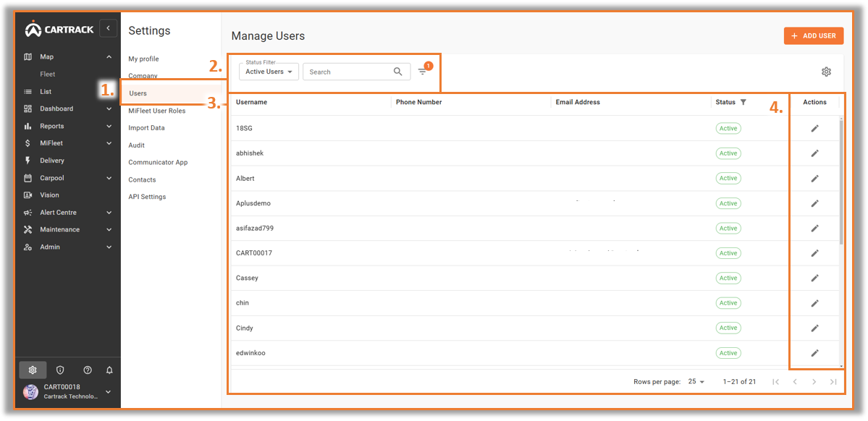Sort by Email Address column header
This screenshot has width=868, height=421.
[578, 102]
